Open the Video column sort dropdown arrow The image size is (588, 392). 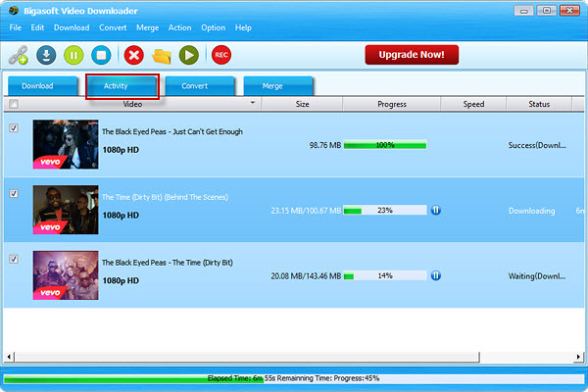pos(253,102)
